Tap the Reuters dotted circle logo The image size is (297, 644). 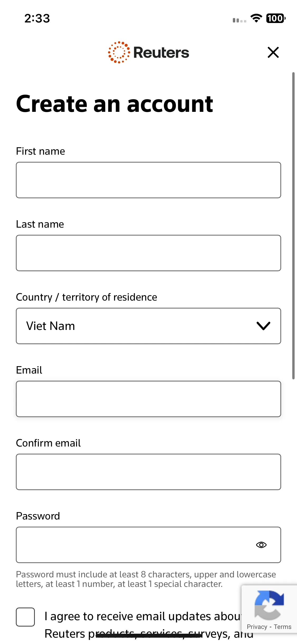pos(119,52)
